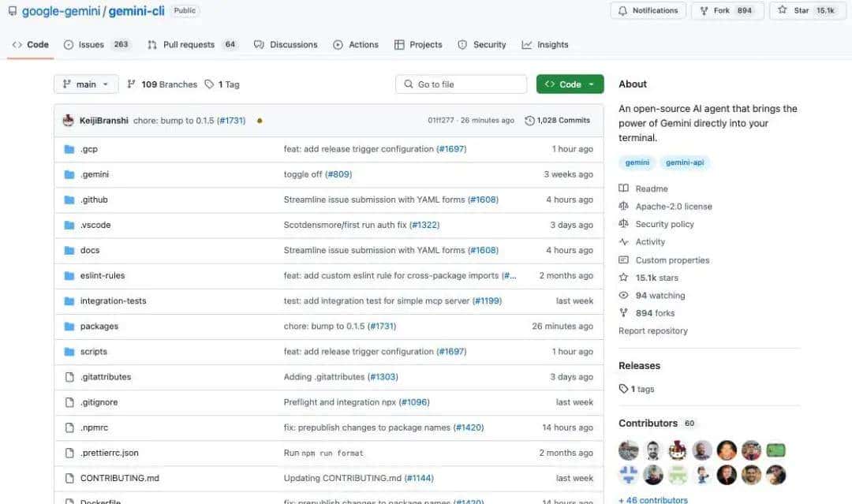Click the fork icon beside 894 forks
This screenshot has width=852, height=504.
[x=623, y=313]
